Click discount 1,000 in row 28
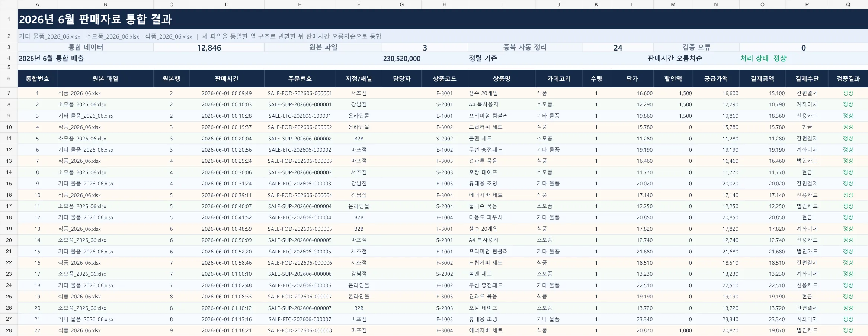 [673, 330]
